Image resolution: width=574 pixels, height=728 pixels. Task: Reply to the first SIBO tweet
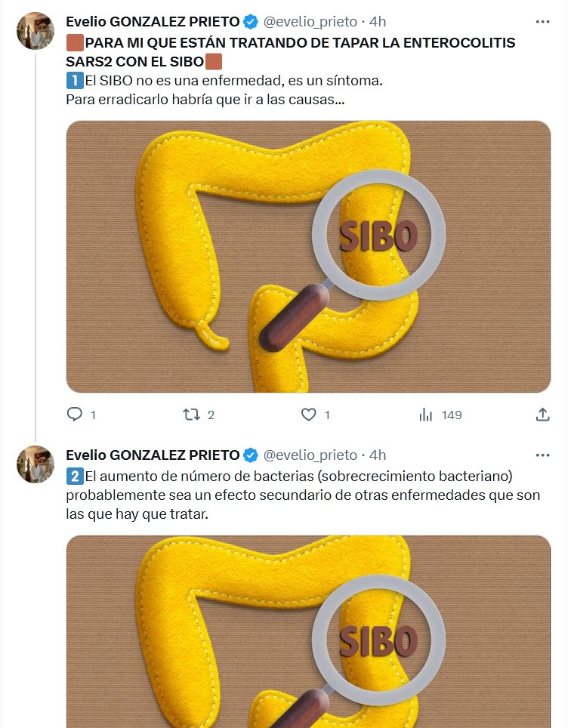(x=74, y=415)
